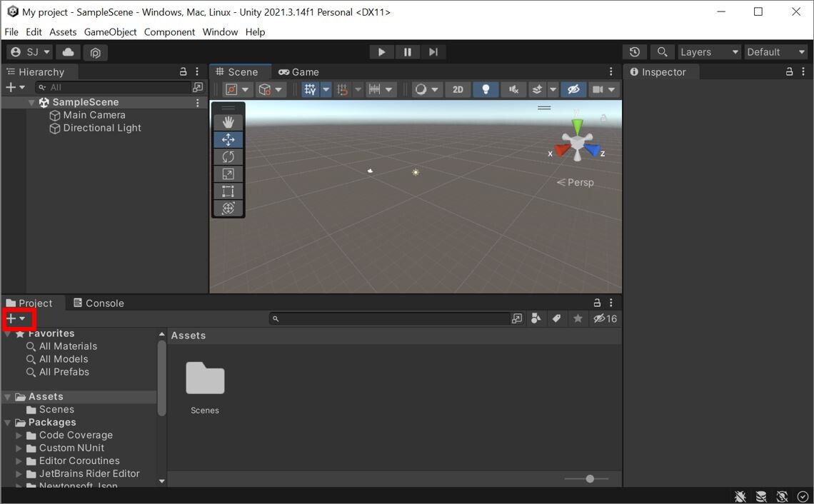Open Scene view more options menu

pyautogui.click(x=611, y=71)
